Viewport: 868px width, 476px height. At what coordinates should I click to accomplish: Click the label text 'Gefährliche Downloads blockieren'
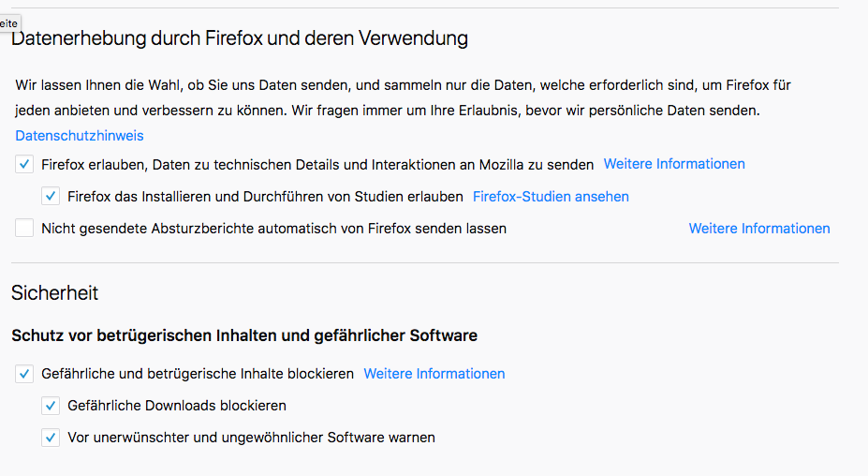[177, 406]
